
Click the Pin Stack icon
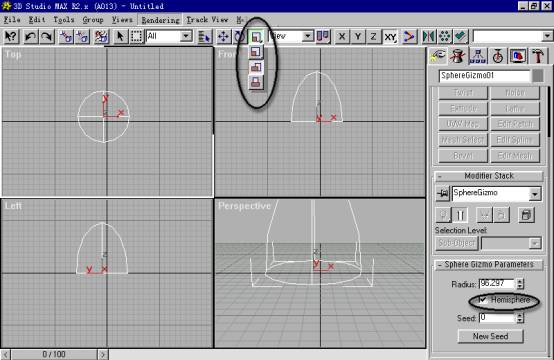tap(442, 194)
